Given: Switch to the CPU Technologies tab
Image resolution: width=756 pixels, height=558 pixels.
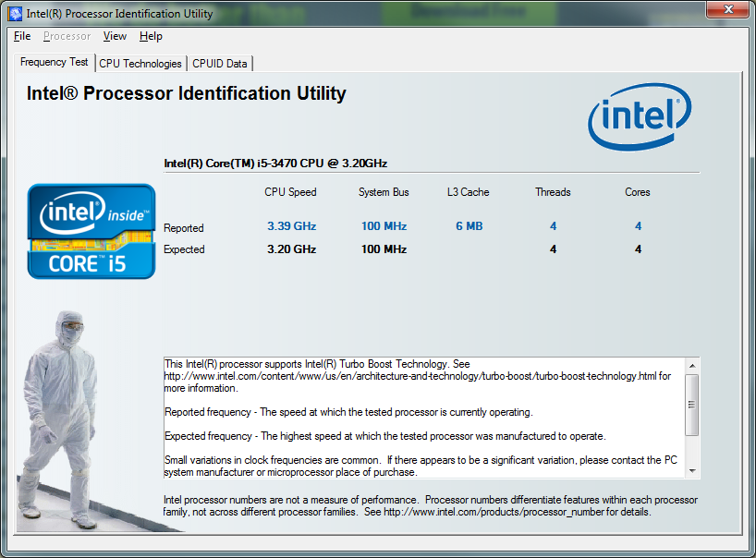Looking at the screenshot, I should click(x=140, y=64).
